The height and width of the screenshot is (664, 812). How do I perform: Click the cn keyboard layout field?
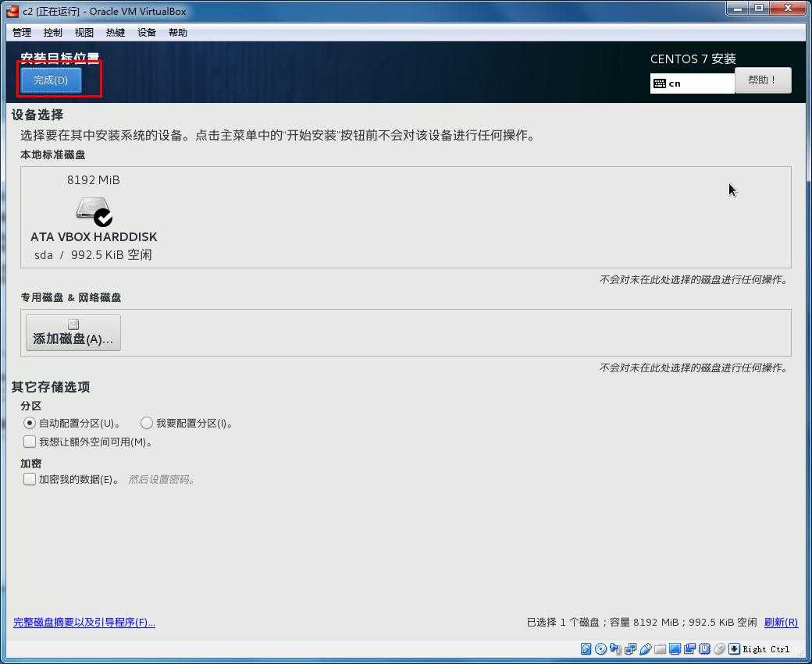pos(693,83)
